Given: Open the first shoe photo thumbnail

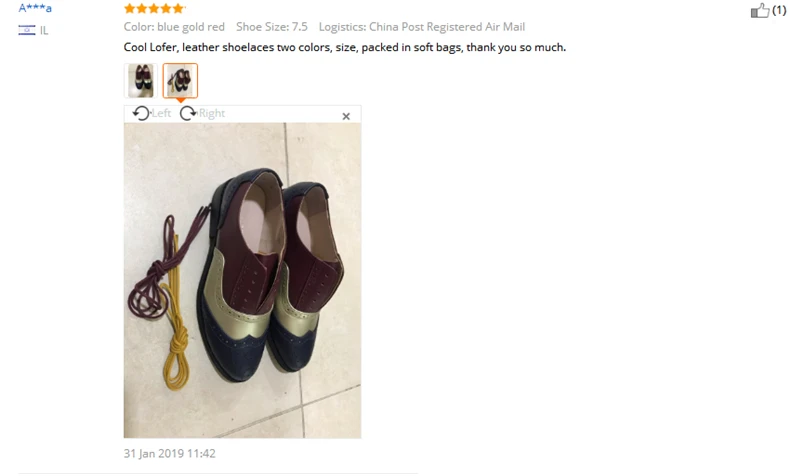Looking at the screenshot, I should [141, 81].
